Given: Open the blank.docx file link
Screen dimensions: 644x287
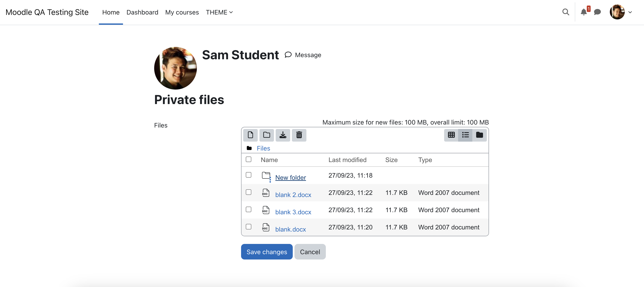Looking at the screenshot, I should coord(290,229).
